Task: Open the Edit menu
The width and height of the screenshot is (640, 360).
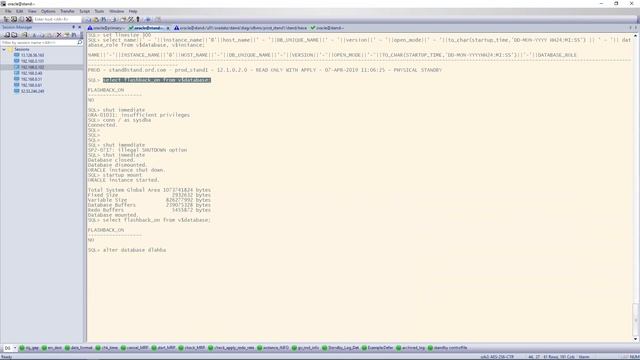Action: tap(20, 11)
